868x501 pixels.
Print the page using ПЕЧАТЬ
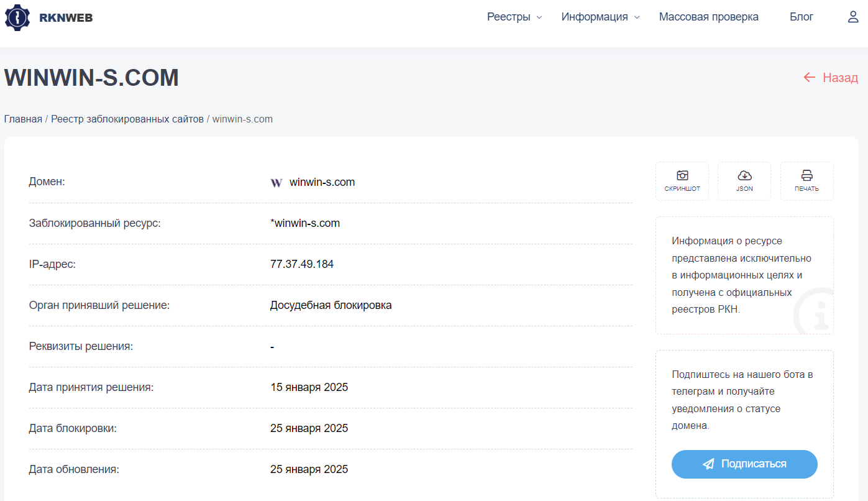pyautogui.click(x=806, y=181)
